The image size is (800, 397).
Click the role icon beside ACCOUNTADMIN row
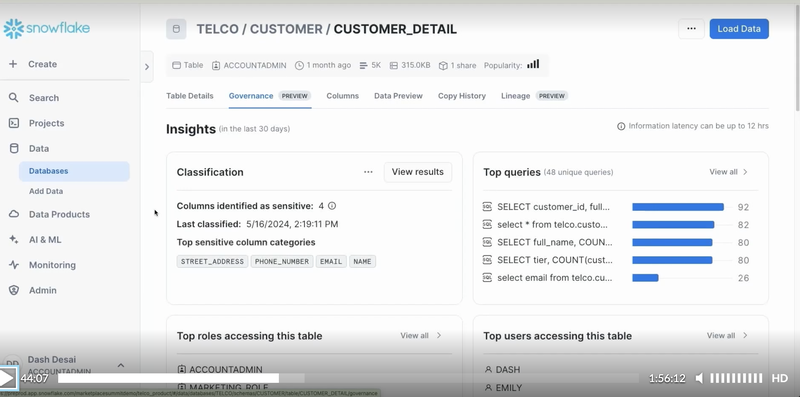(182, 369)
